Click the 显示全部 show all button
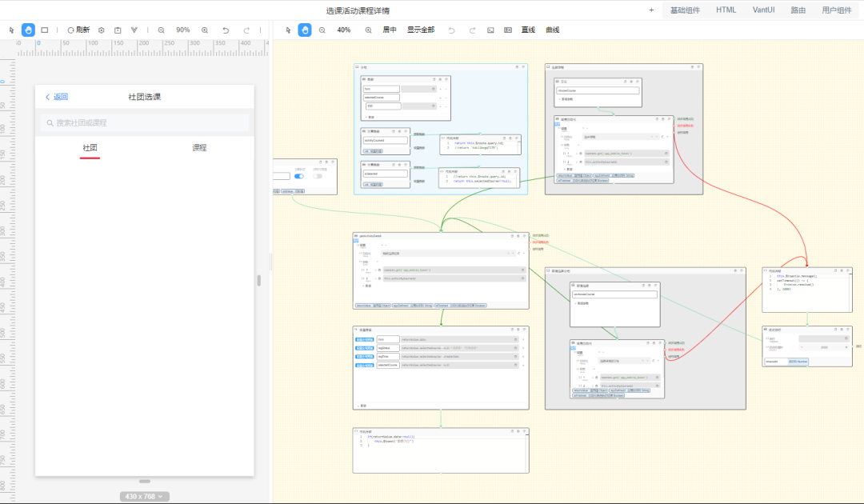Screen dimensions: 864x504 click(x=421, y=30)
